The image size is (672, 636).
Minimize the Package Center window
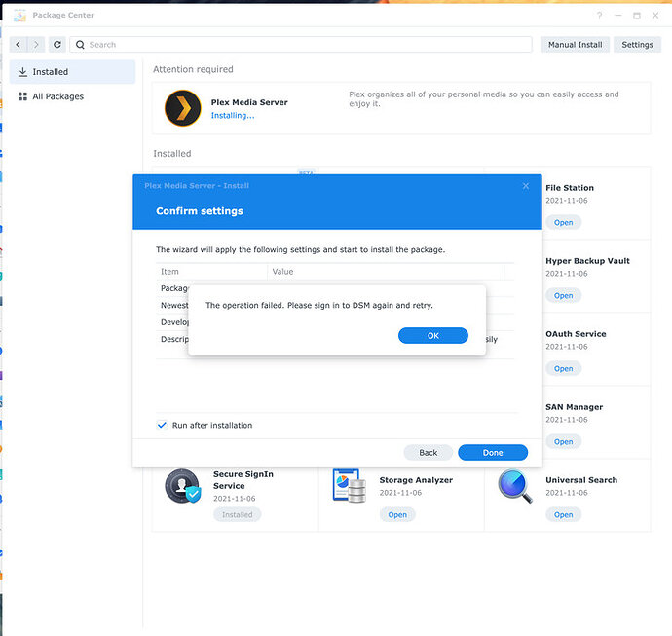618,16
